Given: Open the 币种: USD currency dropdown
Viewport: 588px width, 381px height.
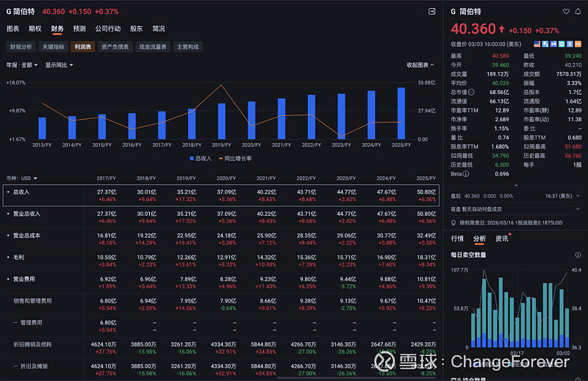Looking at the screenshot, I should click(x=22, y=178).
